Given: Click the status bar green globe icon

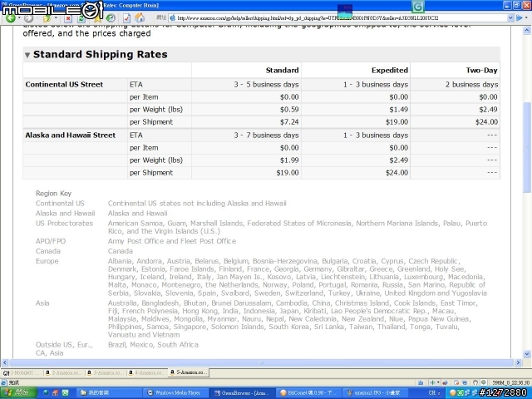Looking at the screenshot, I should point(484,382).
